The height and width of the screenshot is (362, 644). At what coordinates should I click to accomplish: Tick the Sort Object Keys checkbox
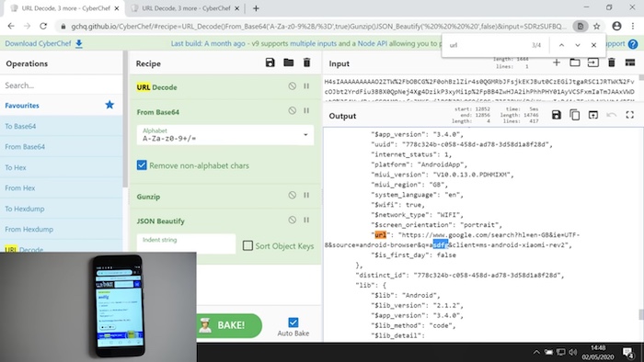click(247, 245)
